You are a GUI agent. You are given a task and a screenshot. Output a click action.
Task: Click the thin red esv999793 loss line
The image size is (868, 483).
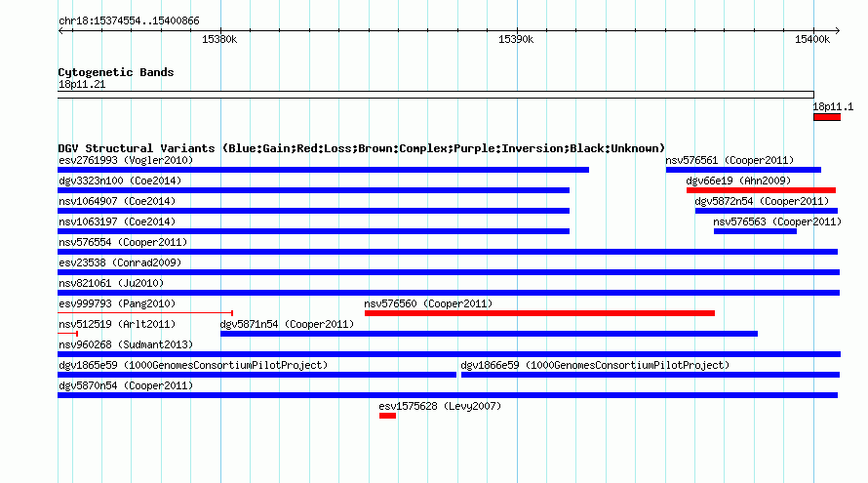(145, 313)
